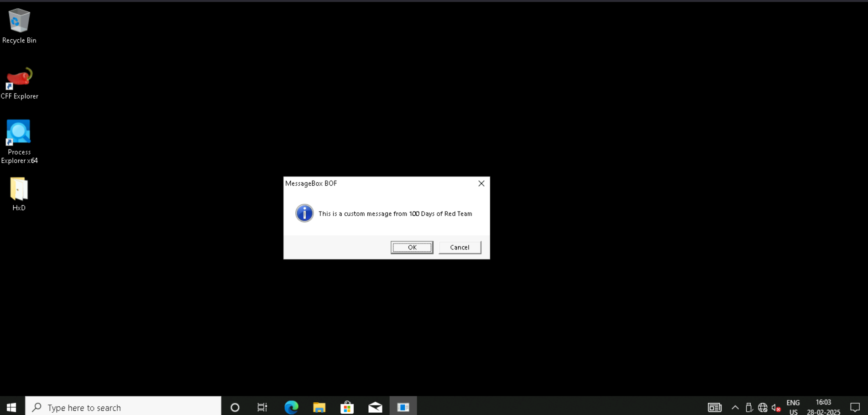Open the Action Center notifications icon
The height and width of the screenshot is (415, 868).
click(x=855, y=407)
